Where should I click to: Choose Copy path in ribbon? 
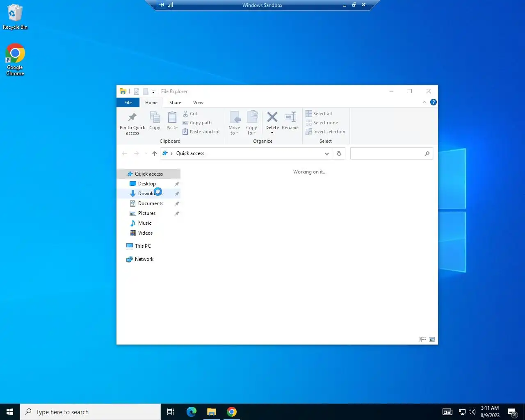coord(197,123)
